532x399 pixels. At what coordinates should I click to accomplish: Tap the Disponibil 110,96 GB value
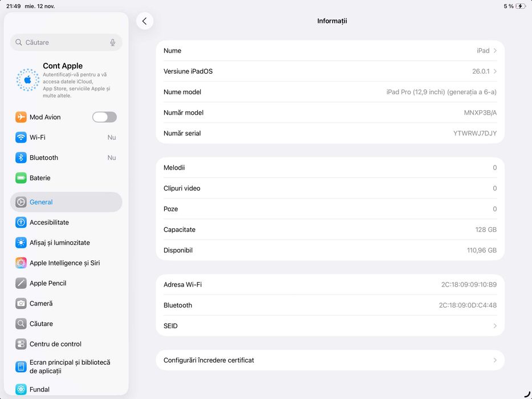(482, 250)
